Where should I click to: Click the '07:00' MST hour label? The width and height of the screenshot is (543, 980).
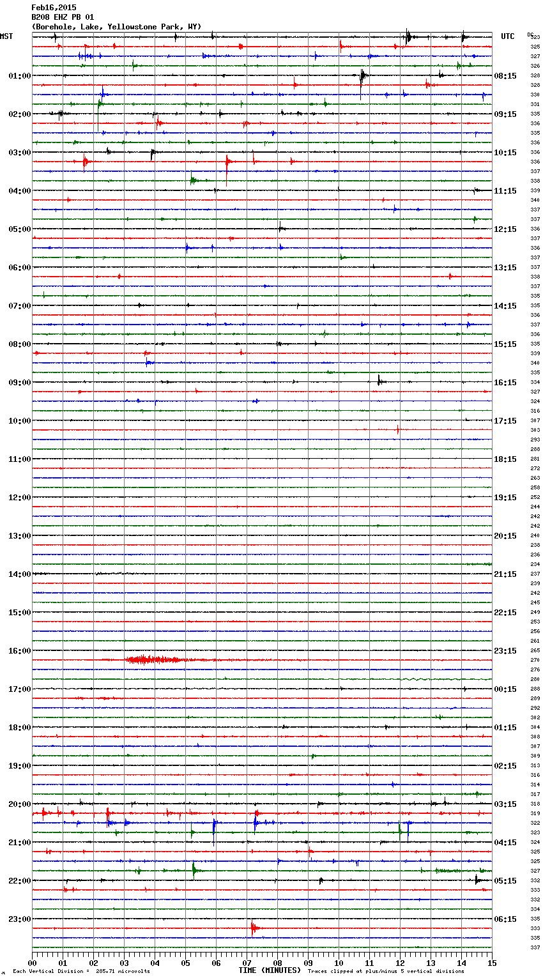[20, 306]
